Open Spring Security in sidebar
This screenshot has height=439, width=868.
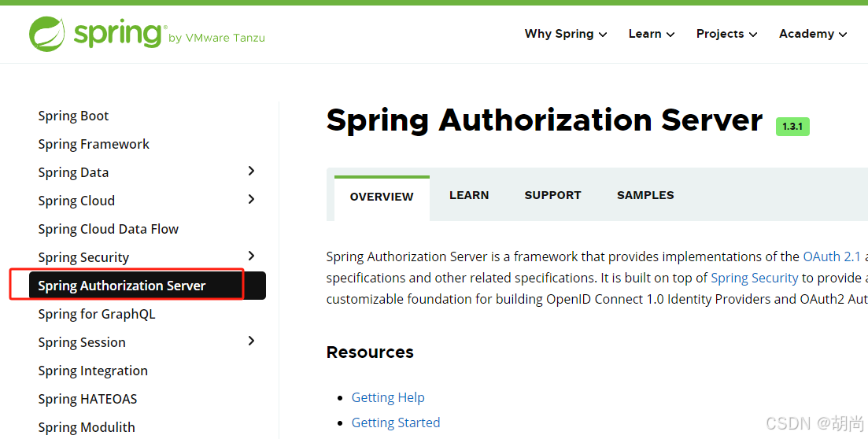click(x=83, y=257)
